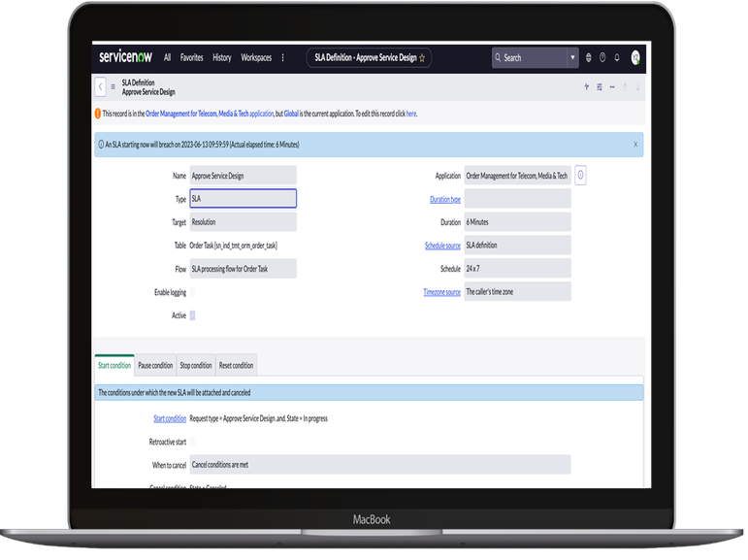Click the Duration type link label
The width and height of the screenshot is (748, 560).
click(445, 200)
